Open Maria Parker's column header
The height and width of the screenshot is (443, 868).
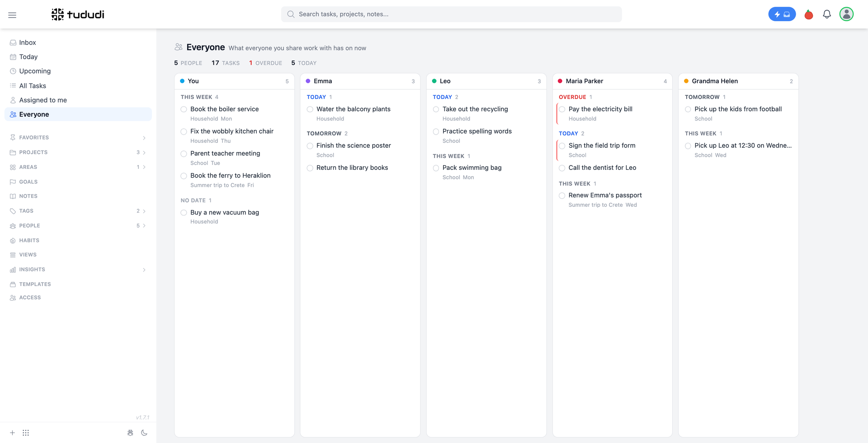612,81
